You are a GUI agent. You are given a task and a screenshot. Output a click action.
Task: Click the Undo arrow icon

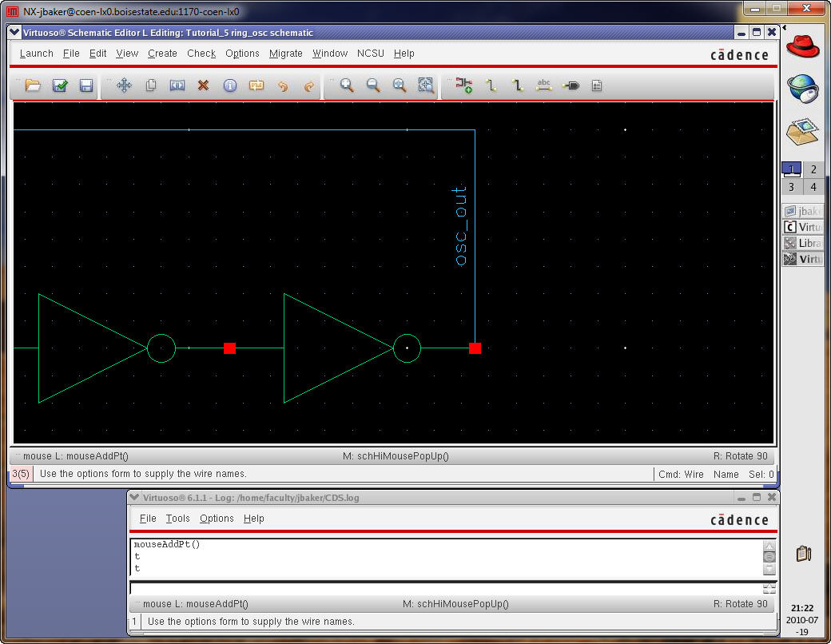point(282,85)
